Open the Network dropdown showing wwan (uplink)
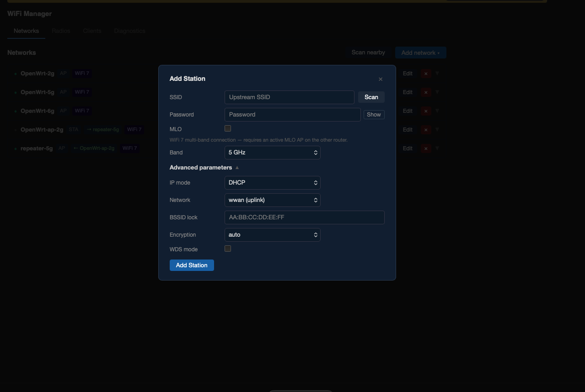The width and height of the screenshot is (585, 392). tap(273, 200)
